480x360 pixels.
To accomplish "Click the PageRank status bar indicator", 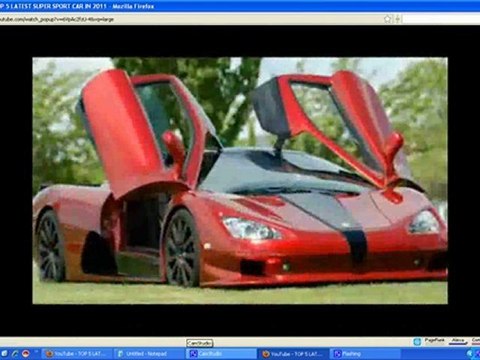I will [x=434, y=341].
